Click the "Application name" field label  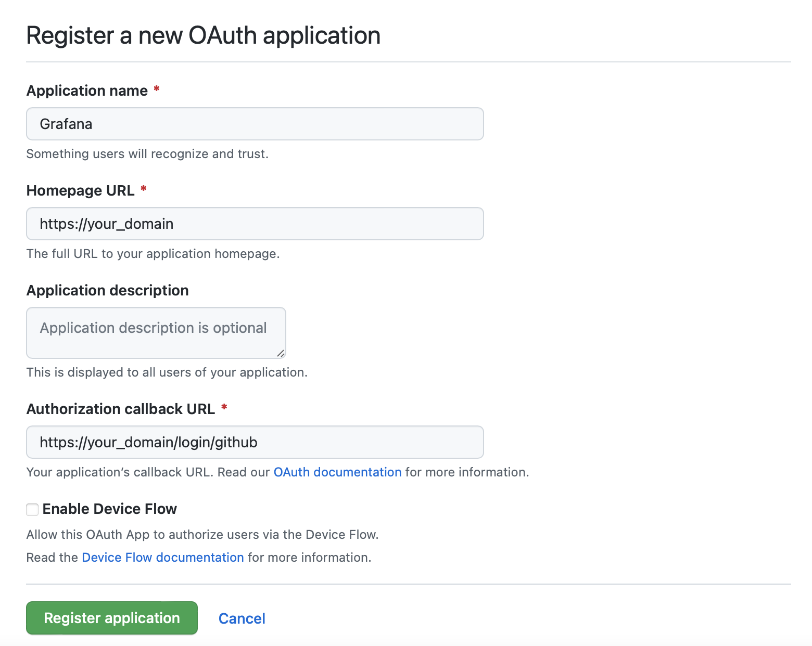(87, 91)
